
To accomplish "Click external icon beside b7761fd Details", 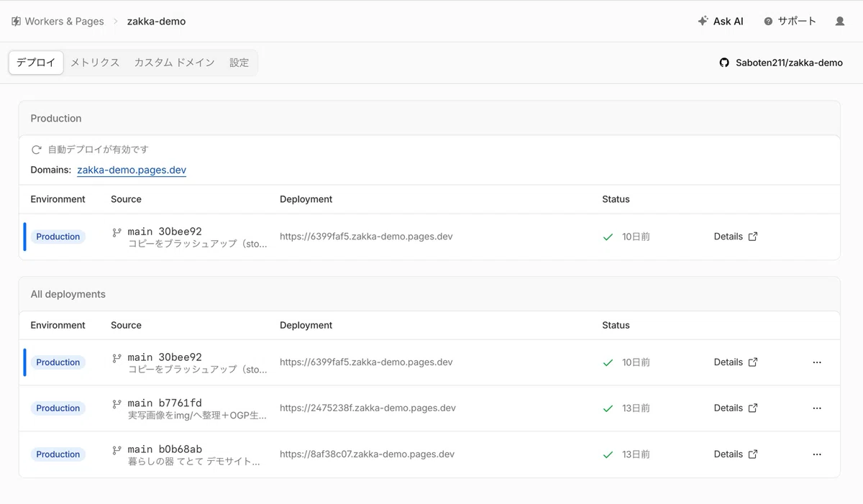I will (x=753, y=408).
